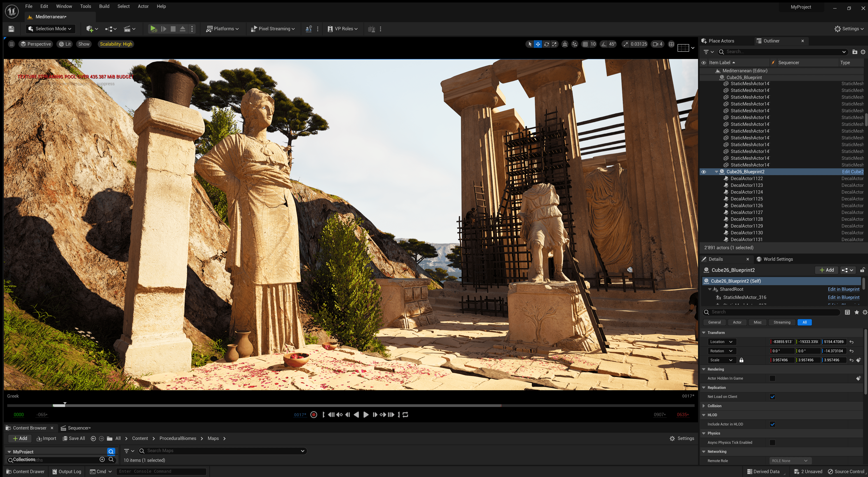The height and width of the screenshot is (477, 868).
Task: Click the save level floppy disk icon
Action: coord(11,29)
